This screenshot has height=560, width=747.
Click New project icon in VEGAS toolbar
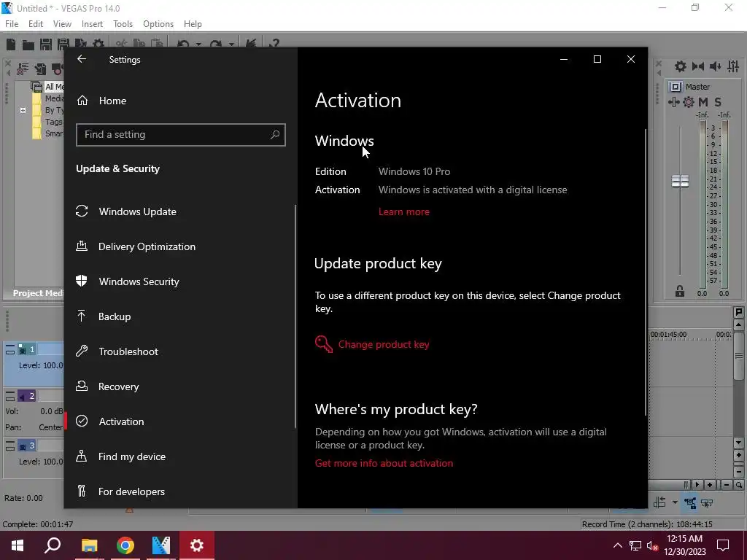pos(10,44)
